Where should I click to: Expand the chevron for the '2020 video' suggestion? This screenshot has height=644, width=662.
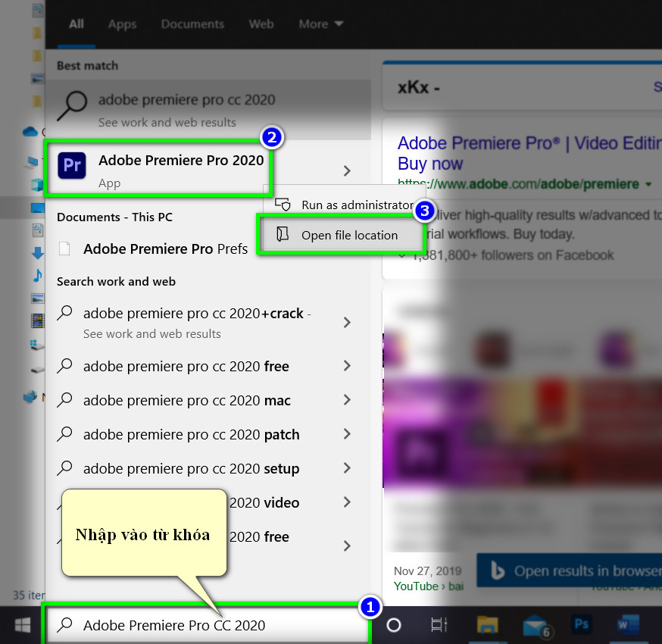click(347, 502)
